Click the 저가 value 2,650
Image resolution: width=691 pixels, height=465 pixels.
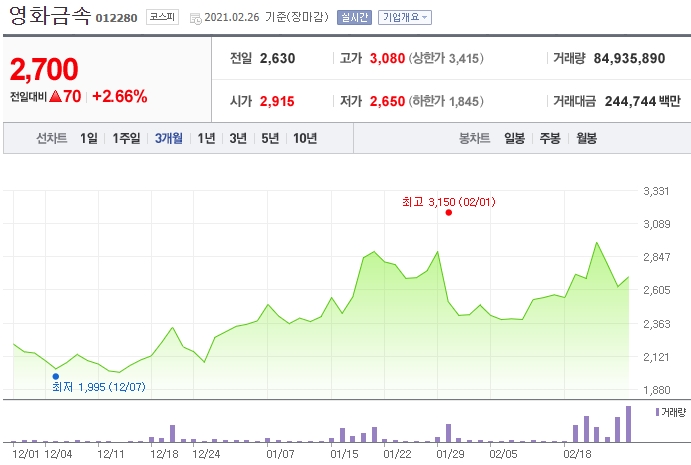387,101
